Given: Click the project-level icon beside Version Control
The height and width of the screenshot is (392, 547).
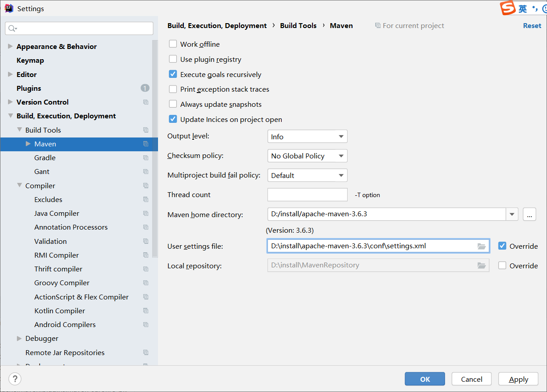Looking at the screenshot, I should pos(146,102).
